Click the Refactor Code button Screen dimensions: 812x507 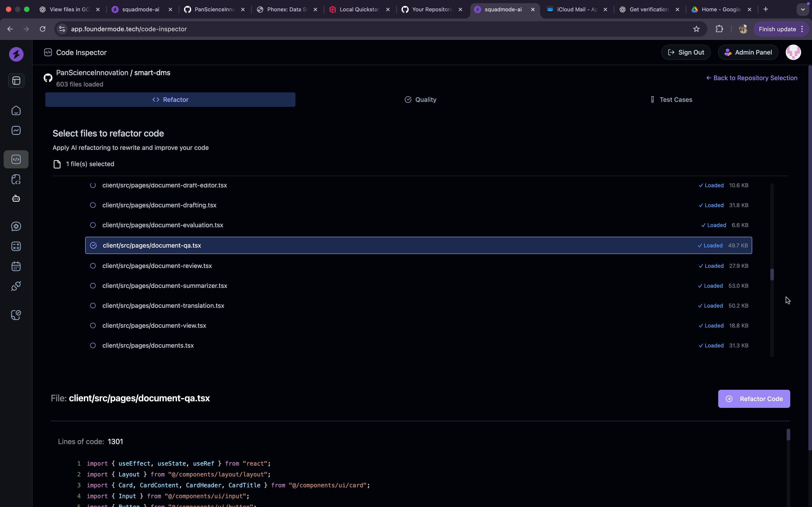754,399
